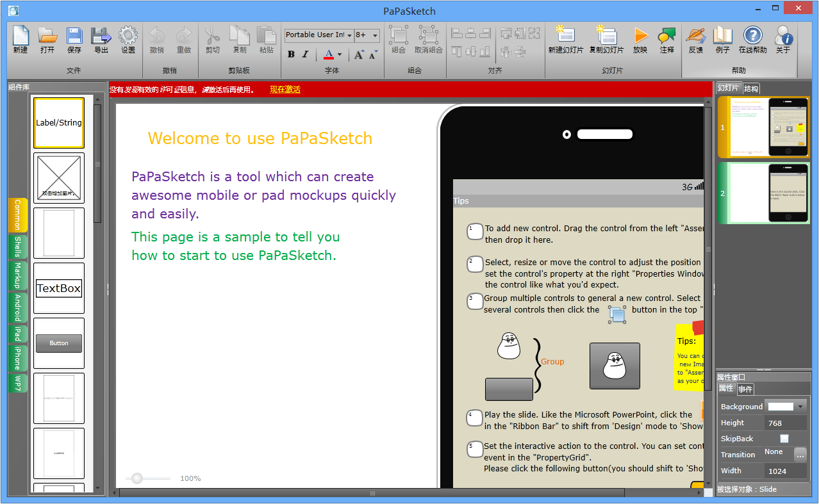Decrease font size with the smaller A icon
This screenshot has height=504, width=819.
(x=374, y=54)
